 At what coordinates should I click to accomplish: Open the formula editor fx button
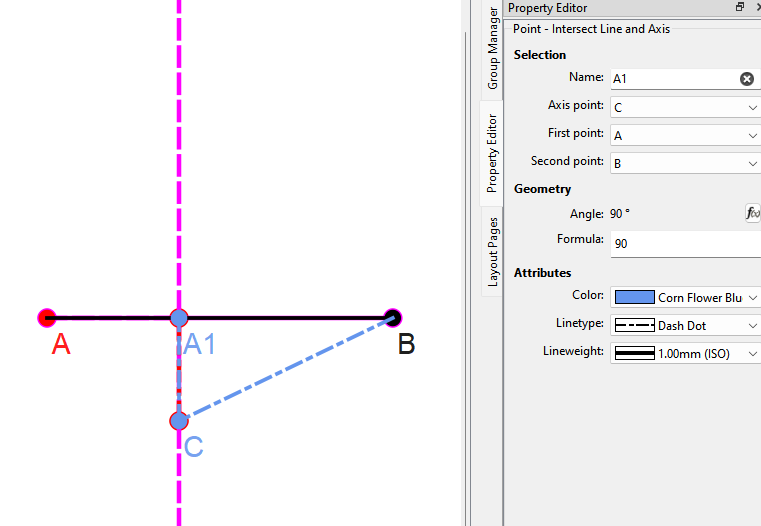752,213
